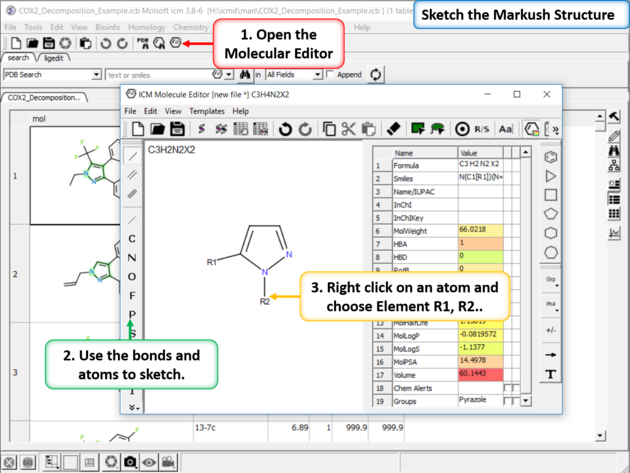Switch to the ligedit tab
630x473 pixels.
coord(53,59)
